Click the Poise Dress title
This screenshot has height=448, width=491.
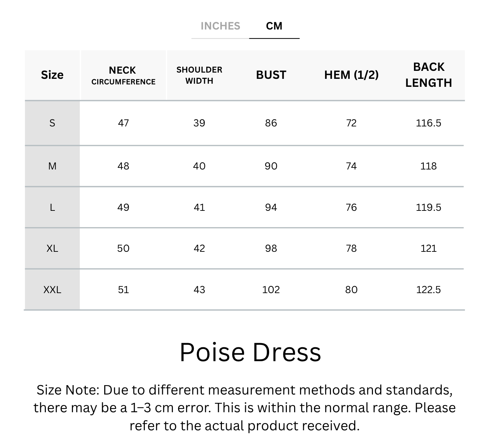coord(250,352)
